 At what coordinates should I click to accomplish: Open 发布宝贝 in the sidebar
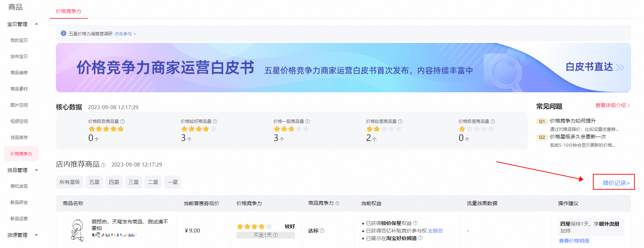pyautogui.click(x=19, y=57)
